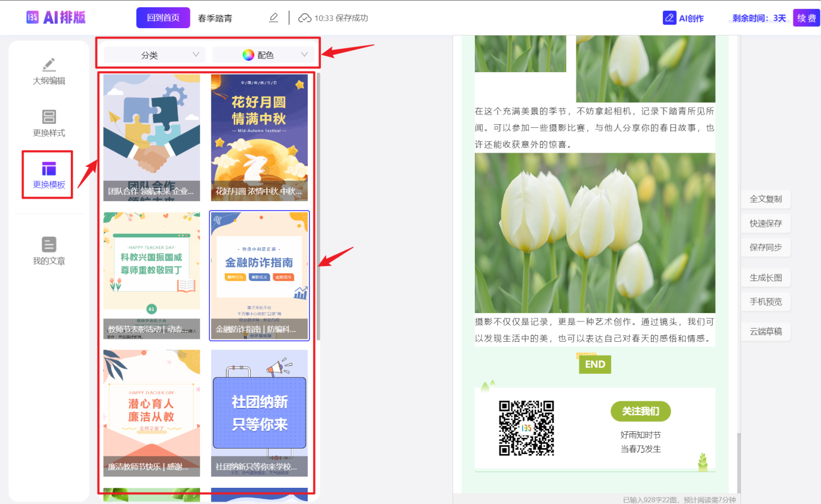Open 大纲编辑 outline editor in sidebar
The image size is (821, 504).
click(49, 71)
